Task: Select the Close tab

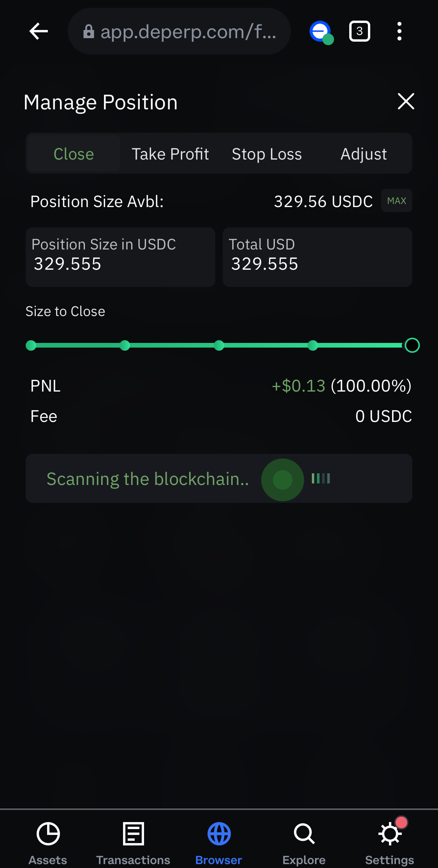Action: [74, 154]
